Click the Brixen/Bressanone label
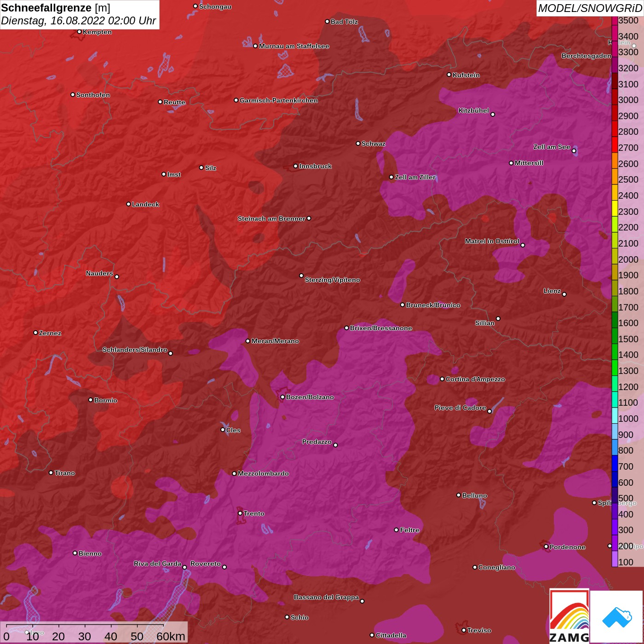644x644 pixels. point(381,328)
